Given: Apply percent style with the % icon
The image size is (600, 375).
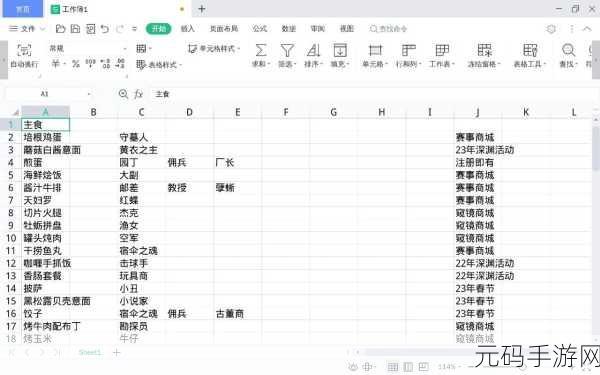Looking at the screenshot, I should pyautogui.click(x=76, y=64).
